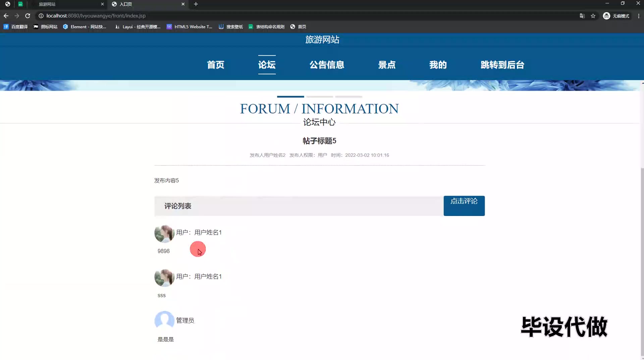Click the site info icon in address bar
644x360 pixels.
coord(41,16)
